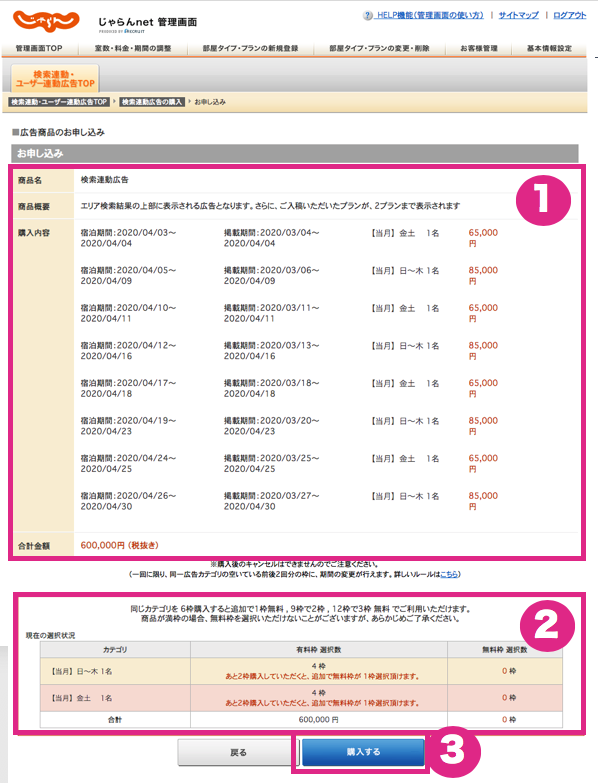Screen dimensions: 598x783
Task: Click 【当月】日～木 1名 category table row
Action: tap(301, 671)
